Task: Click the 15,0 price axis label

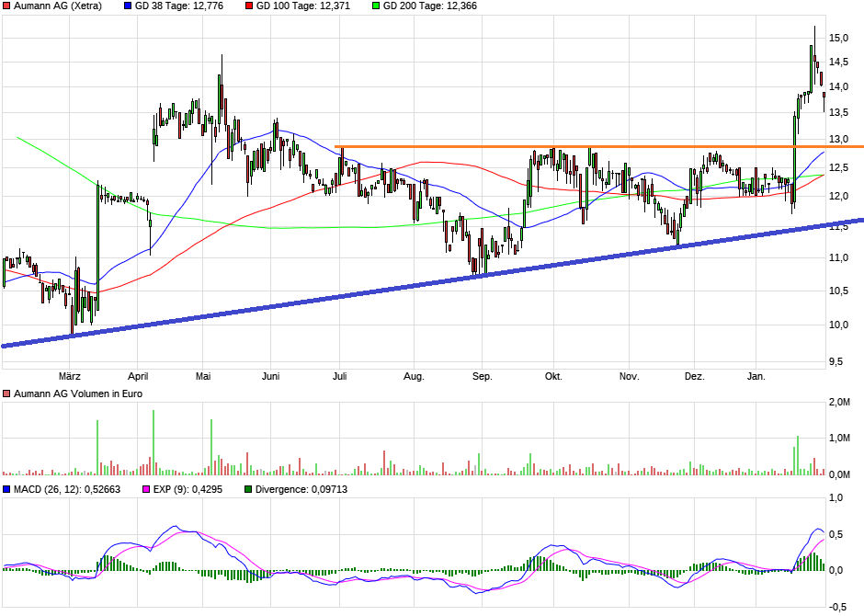Action: (838, 38)
